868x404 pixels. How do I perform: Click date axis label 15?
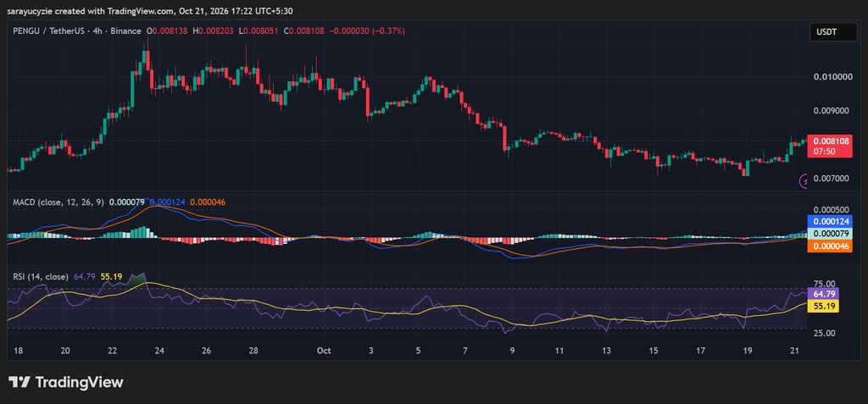(x=654, y=351)
